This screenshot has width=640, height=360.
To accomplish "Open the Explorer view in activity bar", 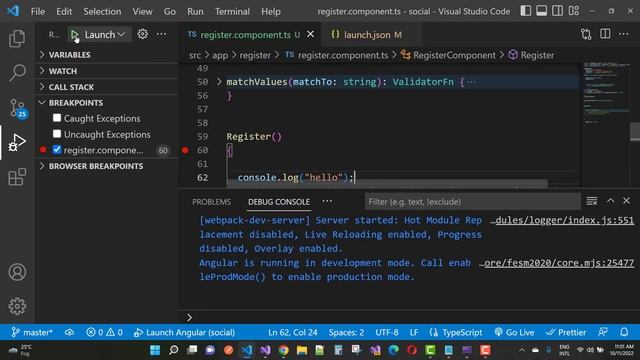I will (x=17, y=38).
